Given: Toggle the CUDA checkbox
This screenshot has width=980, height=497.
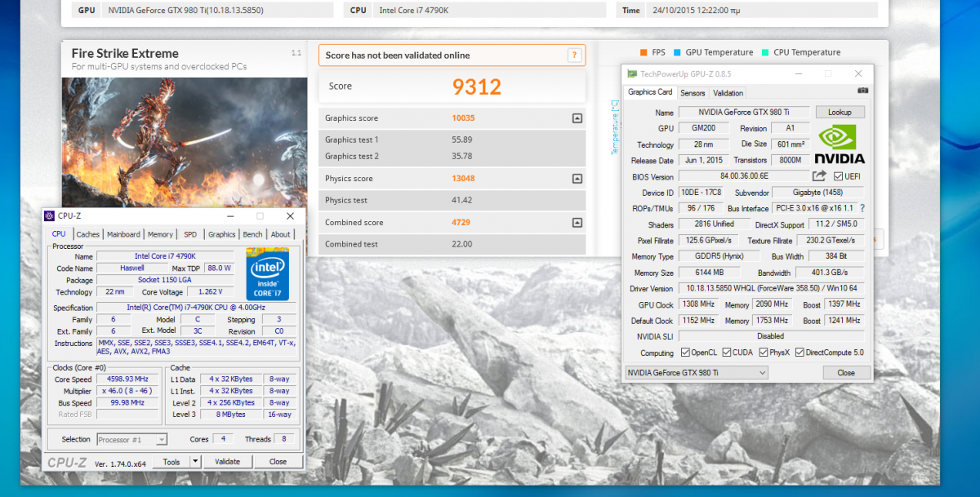Looking at the screenshot, I should tap(727, 353).
